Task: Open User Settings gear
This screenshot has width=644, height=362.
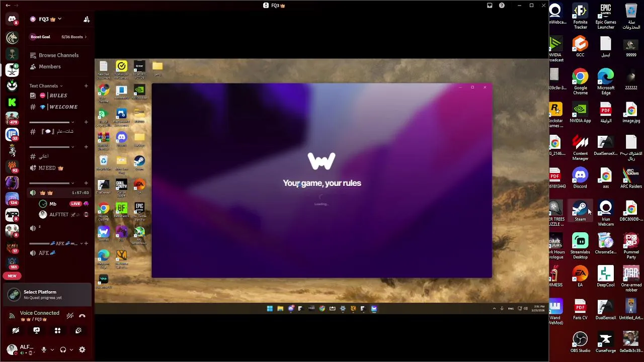Action: [82, 349]
